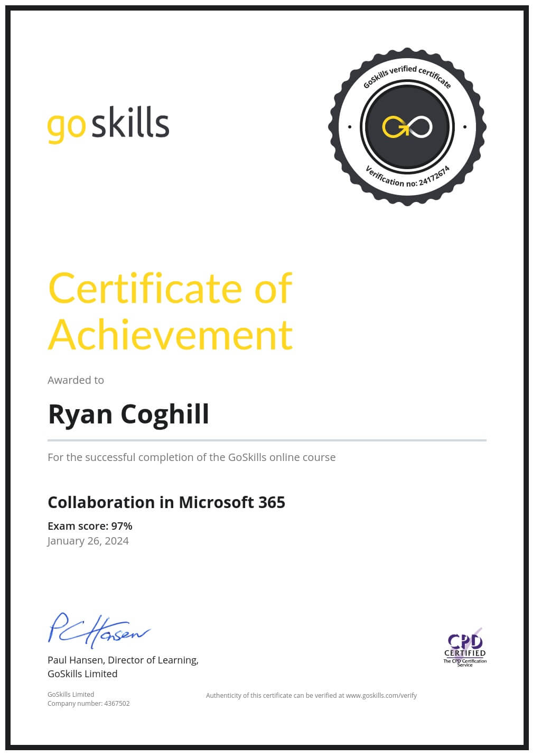Click the left dot on the badge

point(350,127)
